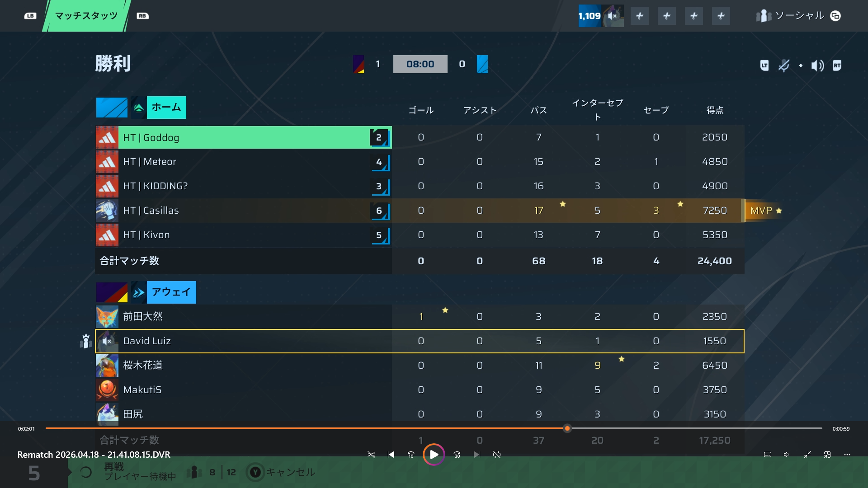Image resolution: width=868 pixels, height=488 pixels.
Task: Open the ソーシャル social menu
Action: click(x=798, y=16)
